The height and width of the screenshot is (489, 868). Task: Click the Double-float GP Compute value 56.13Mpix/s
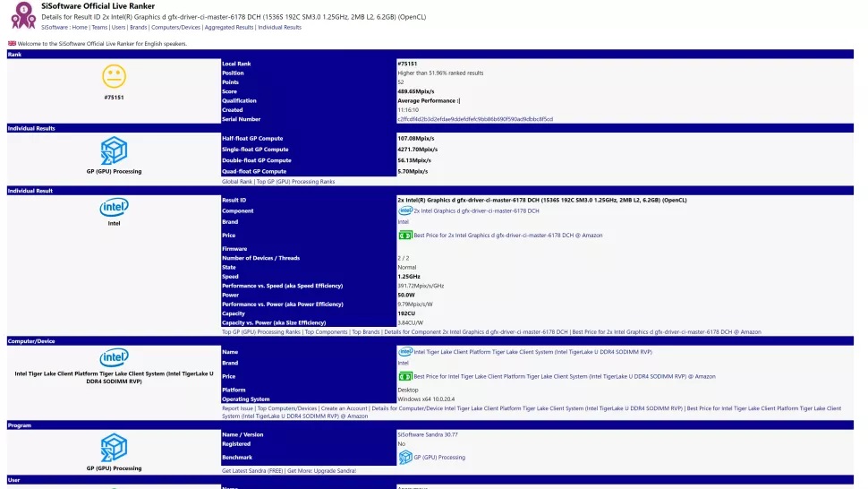(x=414, y=160)
